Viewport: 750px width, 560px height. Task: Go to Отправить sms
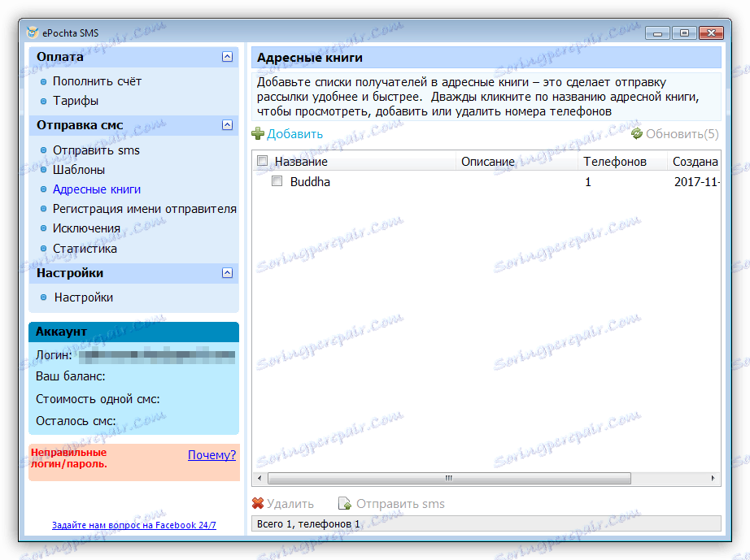tap(96, 150)
